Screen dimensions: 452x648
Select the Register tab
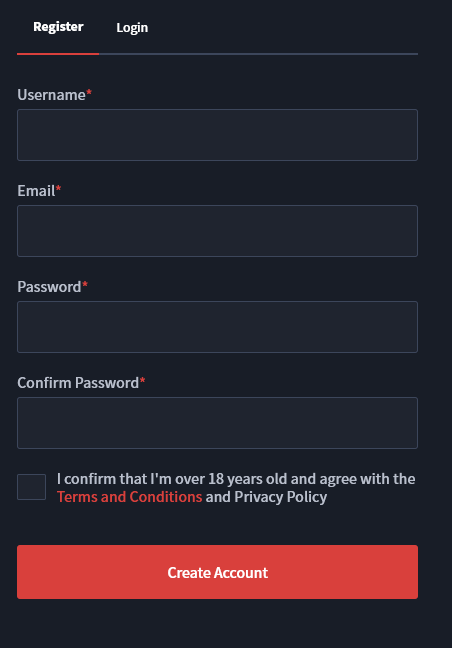(x=58, y=27)
